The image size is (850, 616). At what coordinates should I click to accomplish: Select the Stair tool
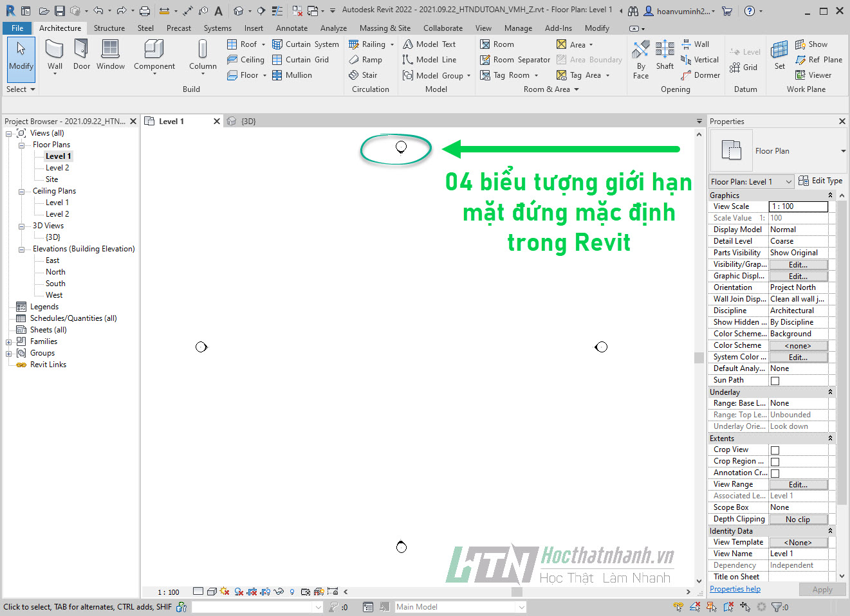pyautogui.click(x=363, y=75)
